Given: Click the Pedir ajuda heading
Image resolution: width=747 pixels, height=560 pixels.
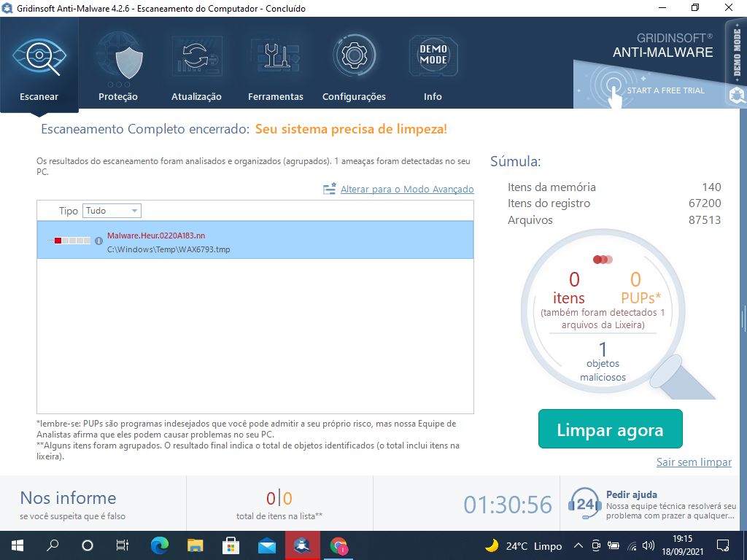Looking at the screenshot, I should tap(631, 494).
